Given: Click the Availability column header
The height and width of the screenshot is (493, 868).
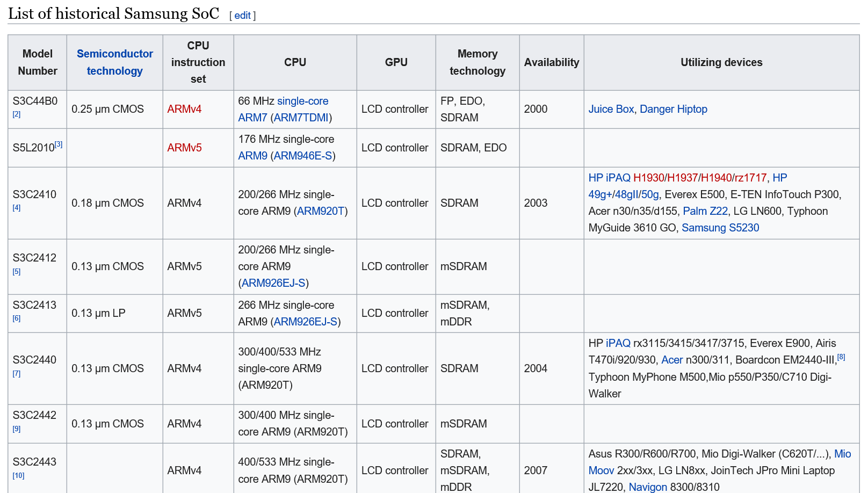Looking at the screenshot, I should coord(552,62).
